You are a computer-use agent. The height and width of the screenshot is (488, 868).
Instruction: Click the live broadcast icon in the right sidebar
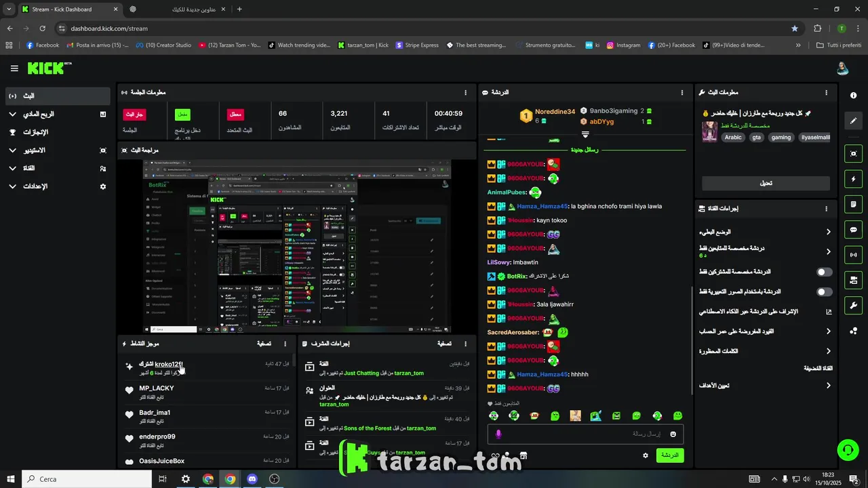(x=853, y=255)
